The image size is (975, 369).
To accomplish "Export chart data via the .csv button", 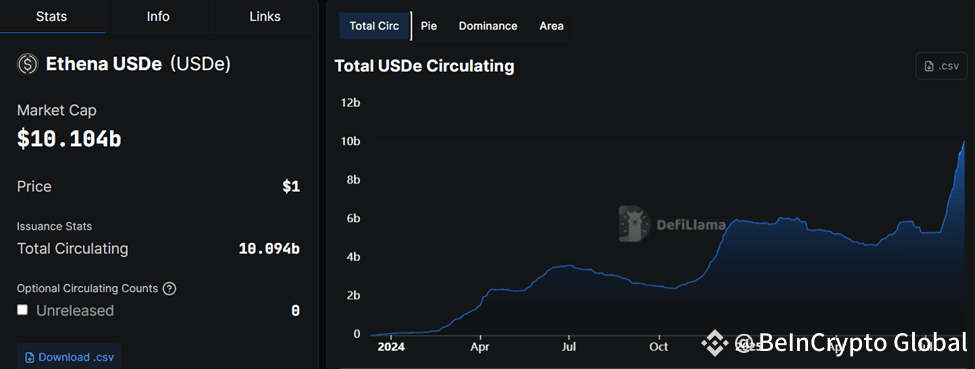I will click(941, 66).
